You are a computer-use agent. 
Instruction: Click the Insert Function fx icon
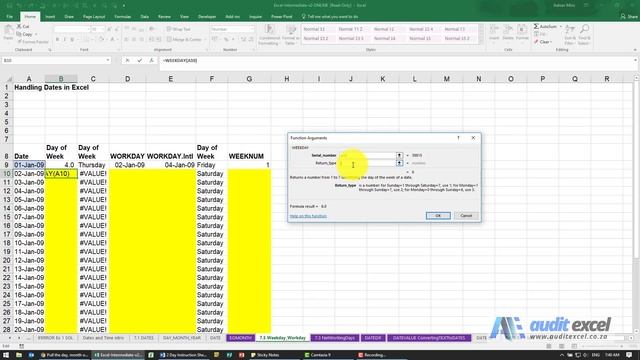[x=151, y=60]
